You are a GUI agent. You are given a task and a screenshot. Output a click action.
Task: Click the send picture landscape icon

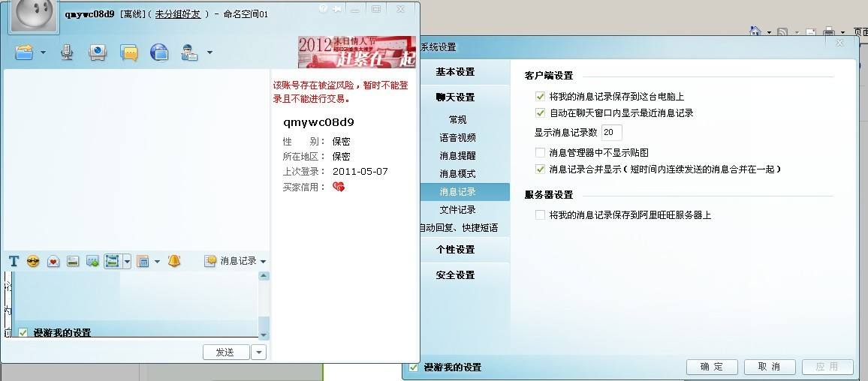click(73, 261)
